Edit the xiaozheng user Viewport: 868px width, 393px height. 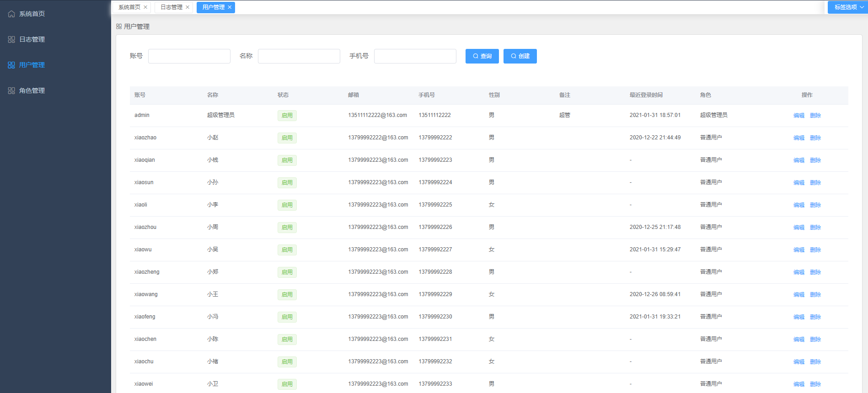click(799, 272)
